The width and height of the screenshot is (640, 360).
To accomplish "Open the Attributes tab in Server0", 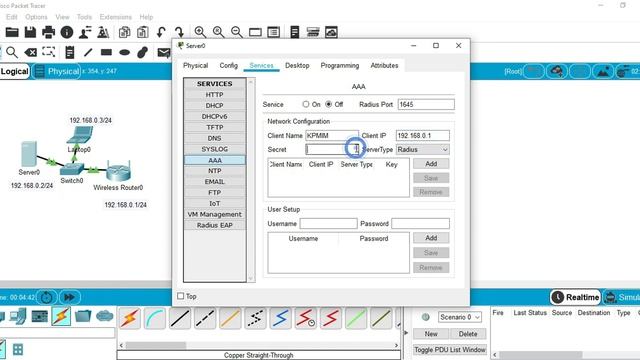I will tap(384, 65).
